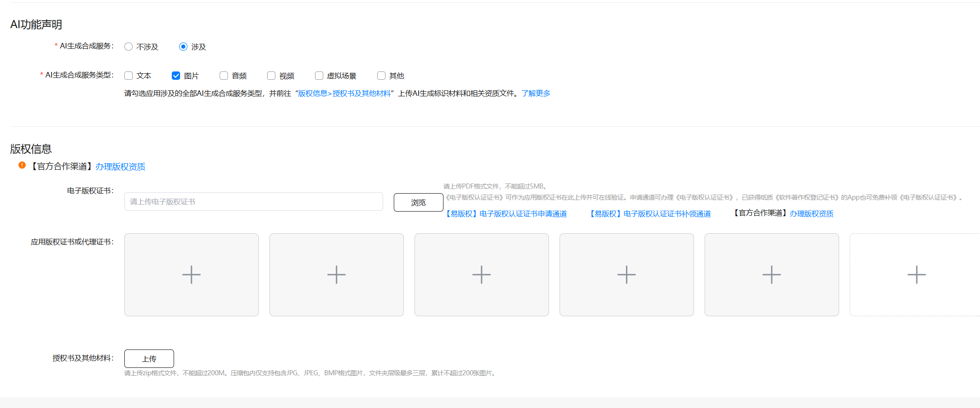
Task: Uncheck the 图片 checkbox
Action: pyautogui.click(x=176, y=76)
